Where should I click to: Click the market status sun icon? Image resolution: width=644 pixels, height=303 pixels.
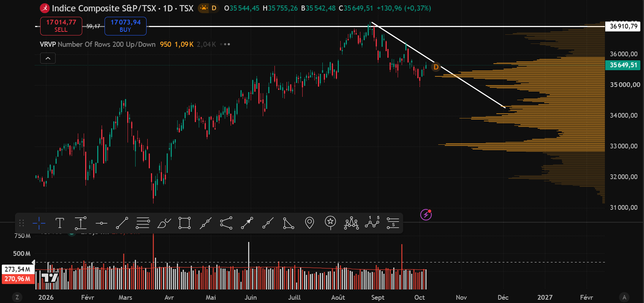click(204, 8)
